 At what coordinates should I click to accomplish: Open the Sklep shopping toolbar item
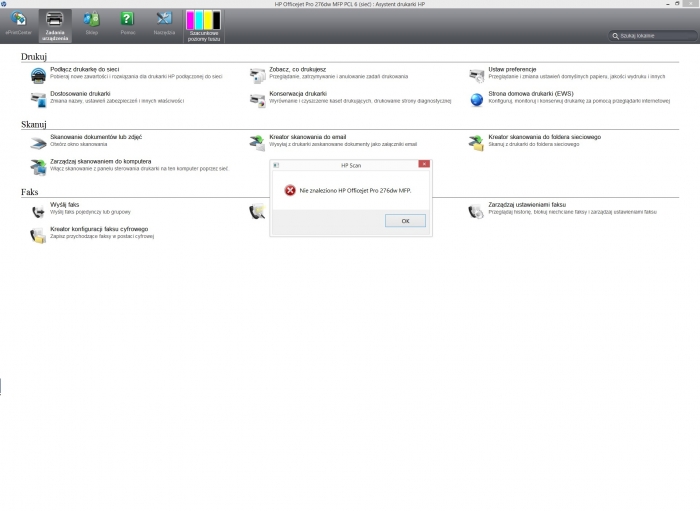pos(92,24)
